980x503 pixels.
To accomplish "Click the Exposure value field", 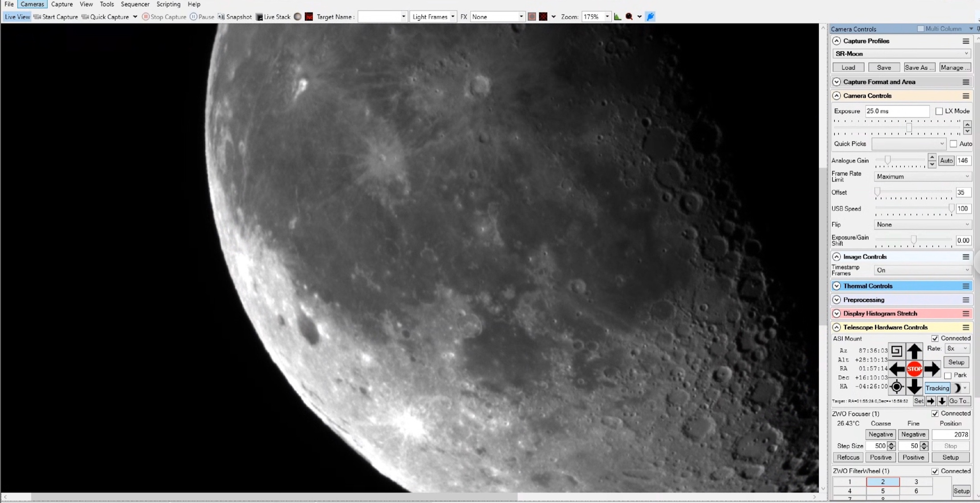I will click(897, 111).
